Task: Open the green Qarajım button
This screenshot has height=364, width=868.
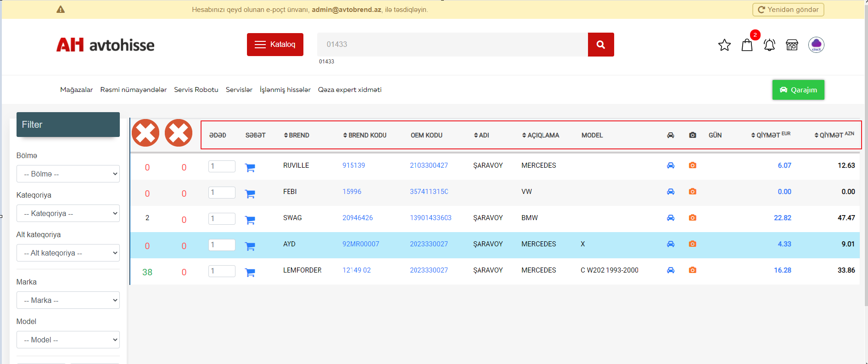Action: [798, 90]
